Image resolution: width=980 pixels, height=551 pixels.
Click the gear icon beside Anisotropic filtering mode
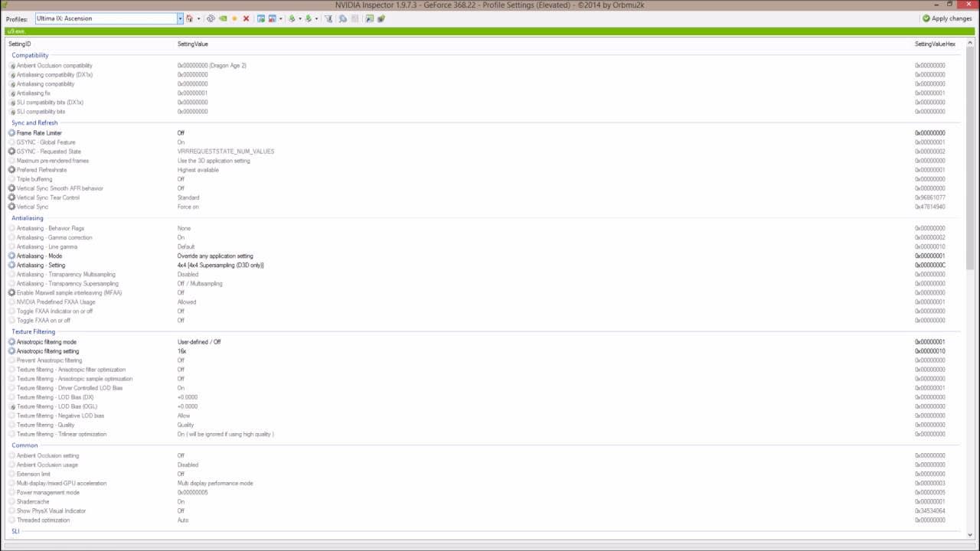11,342
